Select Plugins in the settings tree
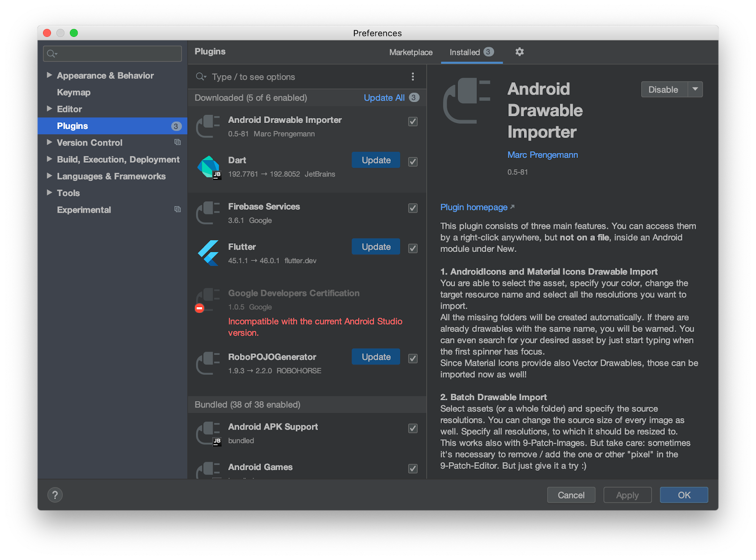This screenshot has width=756, height=560. coord(112,126)
